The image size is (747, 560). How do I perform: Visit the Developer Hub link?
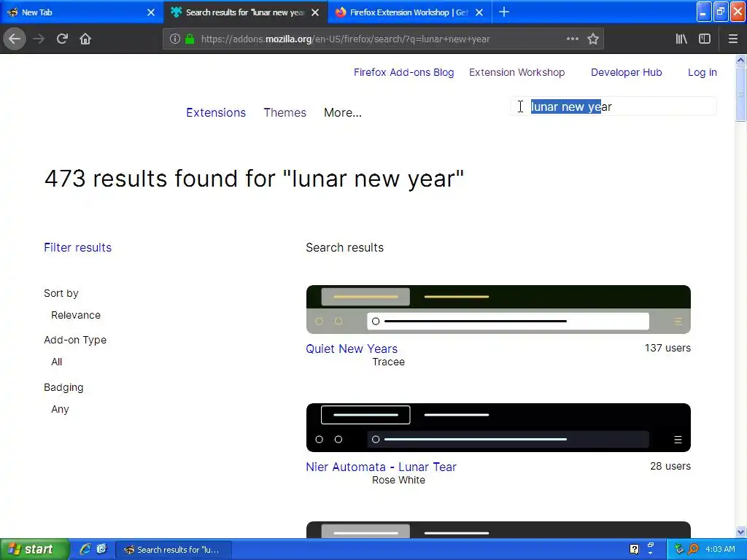pyautogui.click(x=626, y=72)
